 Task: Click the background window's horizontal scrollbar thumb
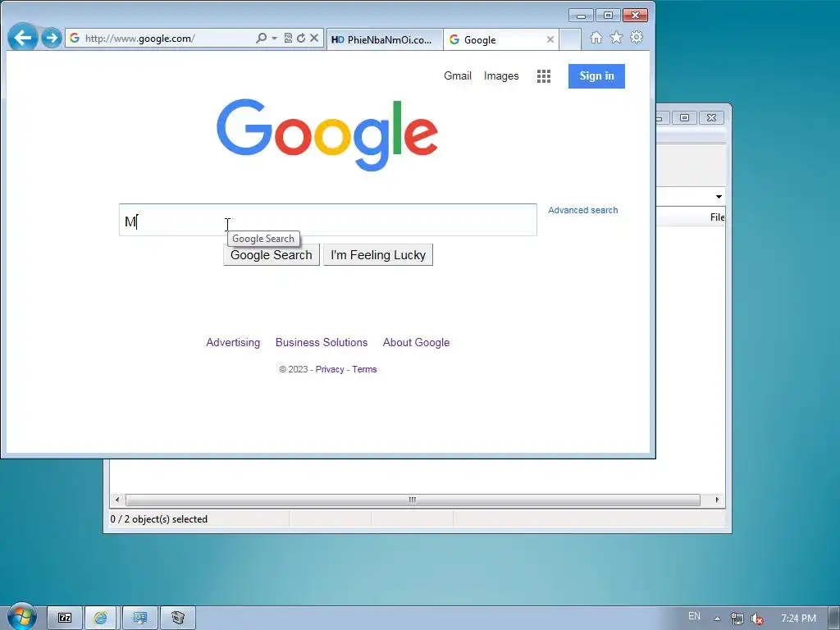[413, 500]
